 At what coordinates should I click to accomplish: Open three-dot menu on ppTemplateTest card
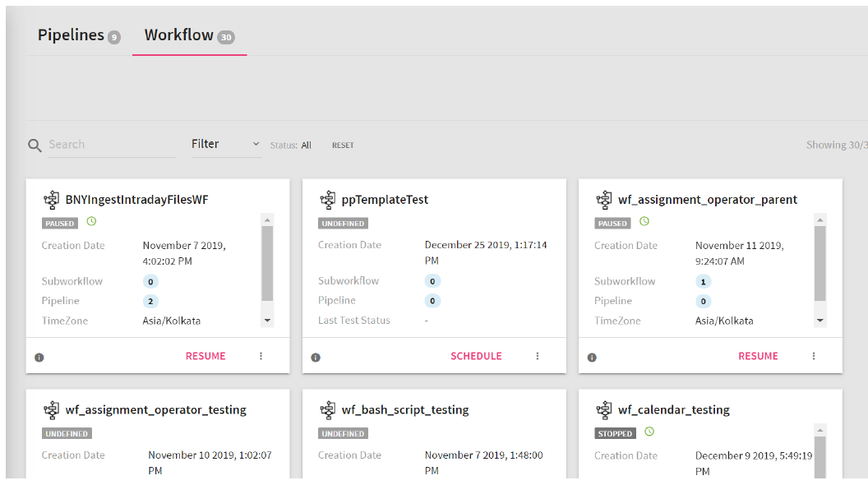coord(538,356)
